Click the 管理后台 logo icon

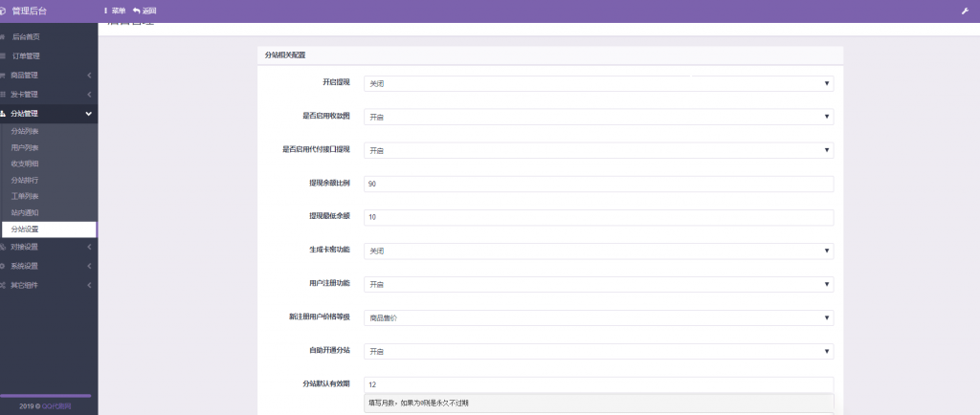click(x=3, y=11)
